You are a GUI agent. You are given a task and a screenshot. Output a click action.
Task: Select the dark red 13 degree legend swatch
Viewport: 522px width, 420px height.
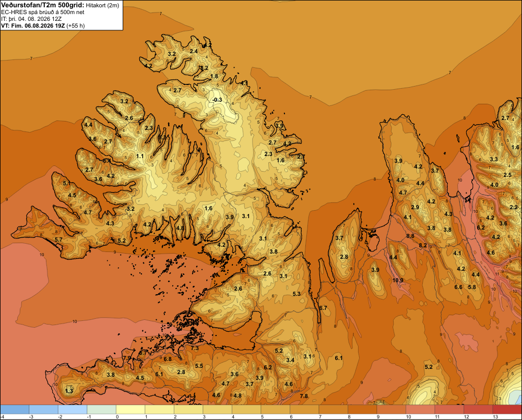pos(507,410)
